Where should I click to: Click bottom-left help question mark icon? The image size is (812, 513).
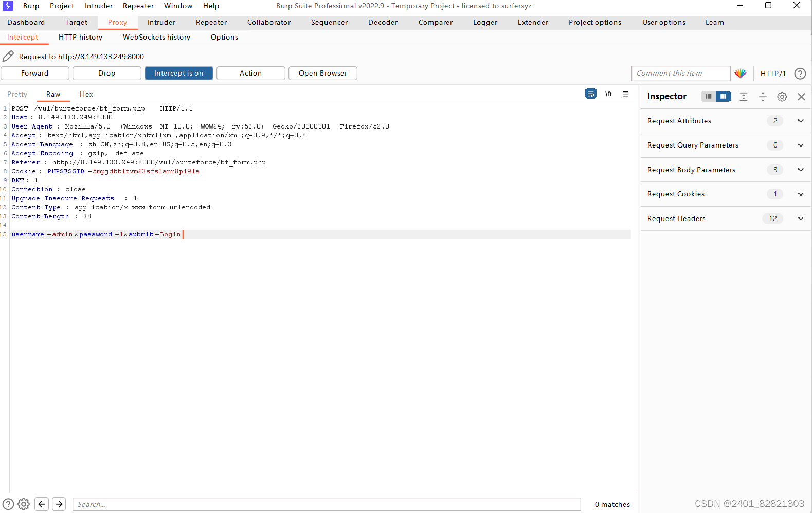8,504
